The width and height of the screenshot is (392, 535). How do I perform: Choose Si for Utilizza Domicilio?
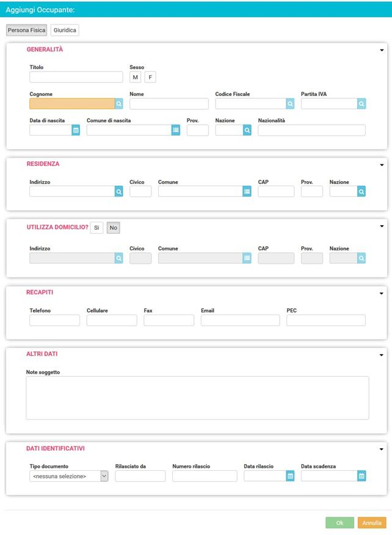pos(96,228)
